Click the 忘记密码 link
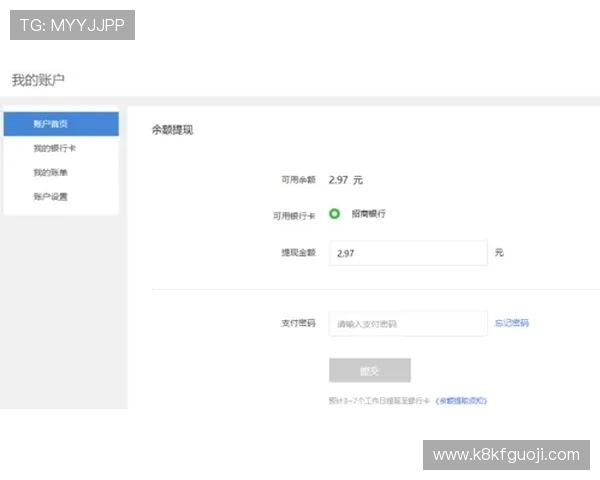The image size is (600, 480). (x=512, y=323)
